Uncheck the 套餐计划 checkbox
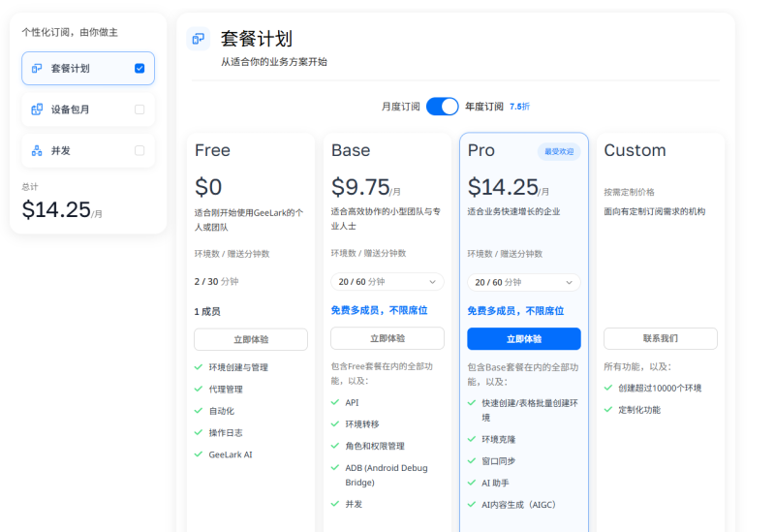The height and width of the screenshot is (532, 775). 139,68
